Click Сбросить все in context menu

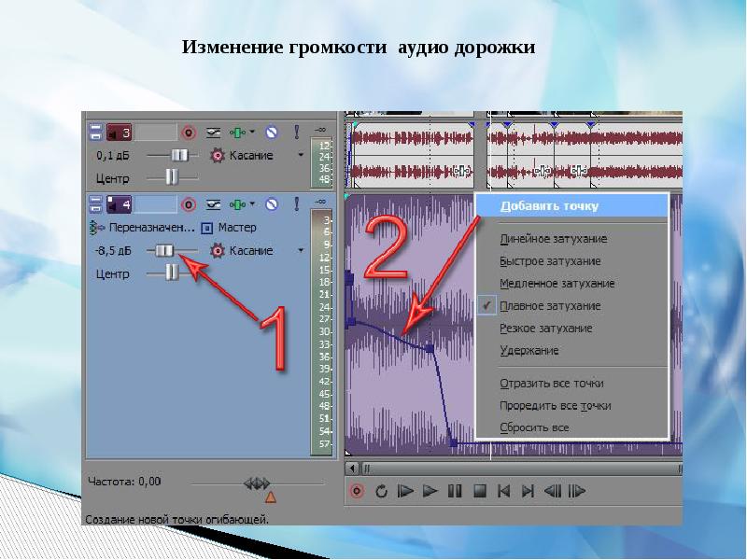pos(534,428)
